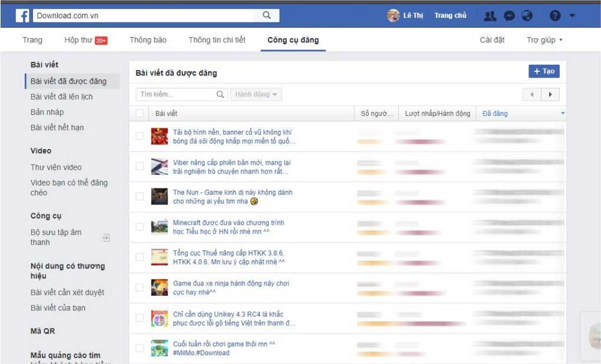Viewport: 601px width, 364px height.
Task: Open the notifications globe icon
Action: [527, 15]
